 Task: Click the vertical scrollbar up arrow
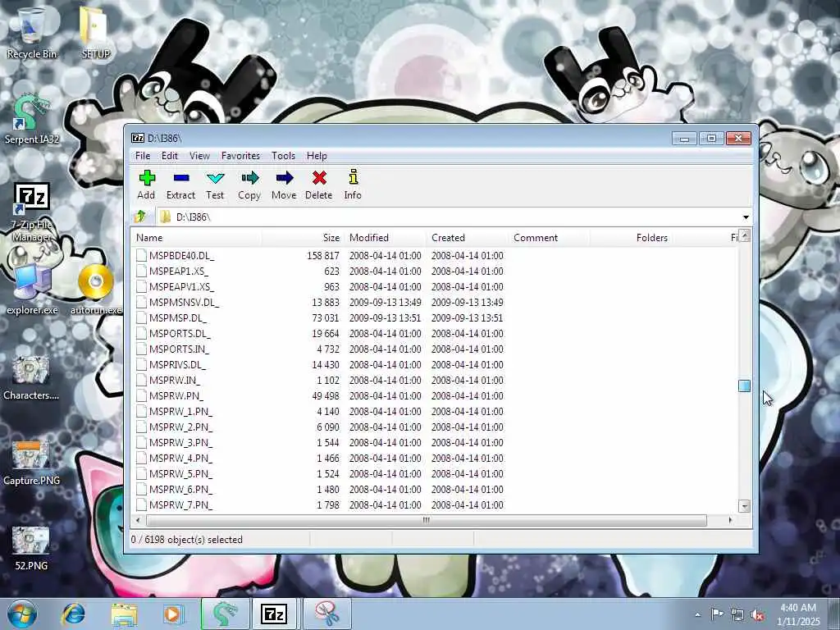pos(744,236)
